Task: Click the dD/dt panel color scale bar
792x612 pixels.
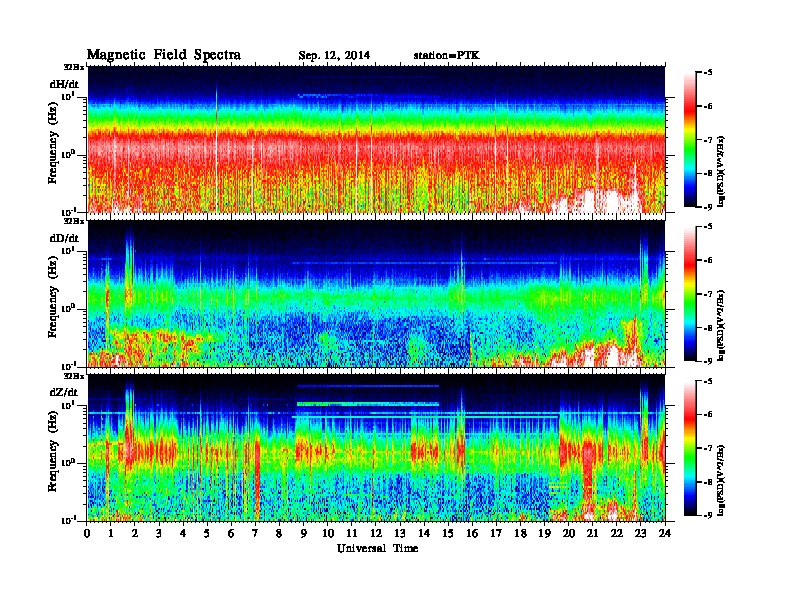Action: 689,293
